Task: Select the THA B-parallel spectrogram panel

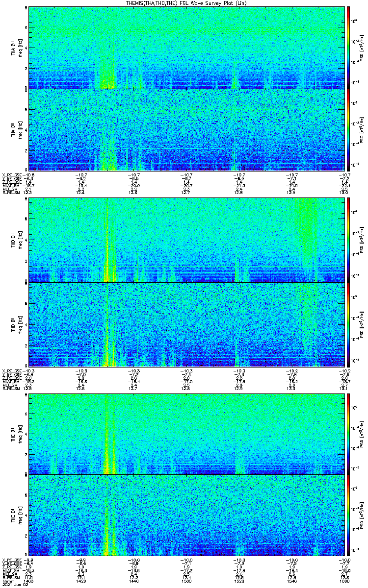Action: (186, 130)
